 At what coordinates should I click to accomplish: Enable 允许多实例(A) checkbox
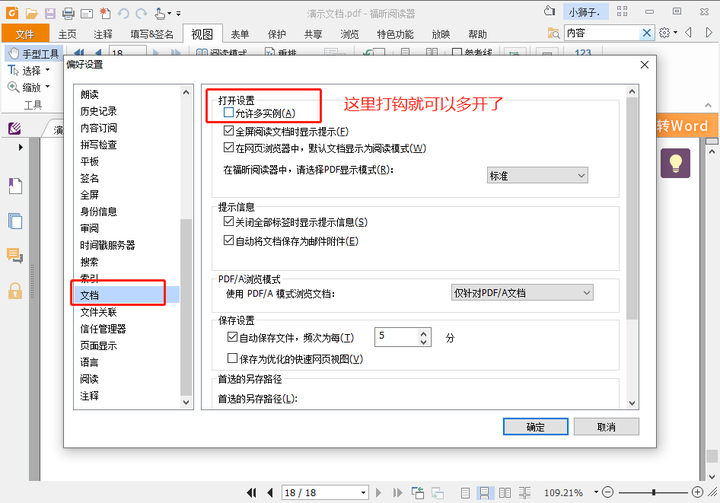tap(229, 113)
